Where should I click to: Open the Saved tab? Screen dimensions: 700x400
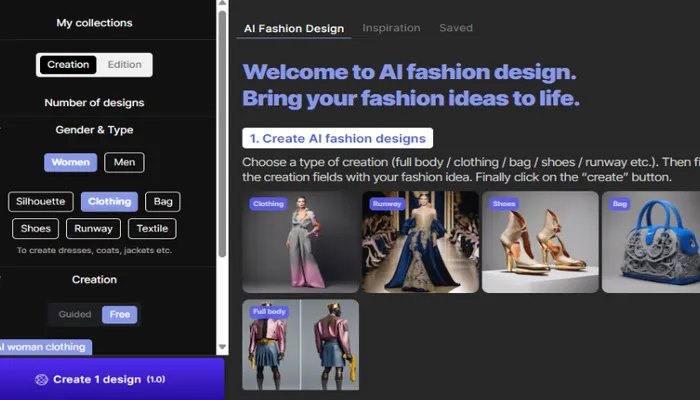point(456,28)
